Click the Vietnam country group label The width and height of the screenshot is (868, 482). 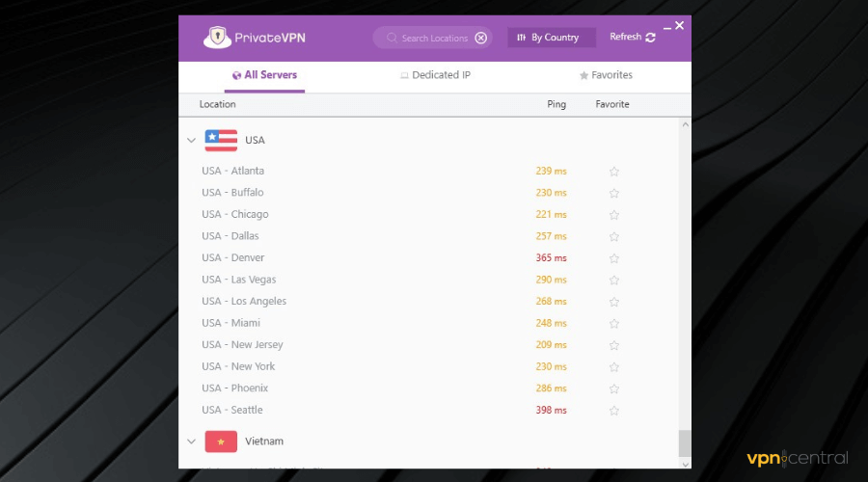tap(264, 442)
